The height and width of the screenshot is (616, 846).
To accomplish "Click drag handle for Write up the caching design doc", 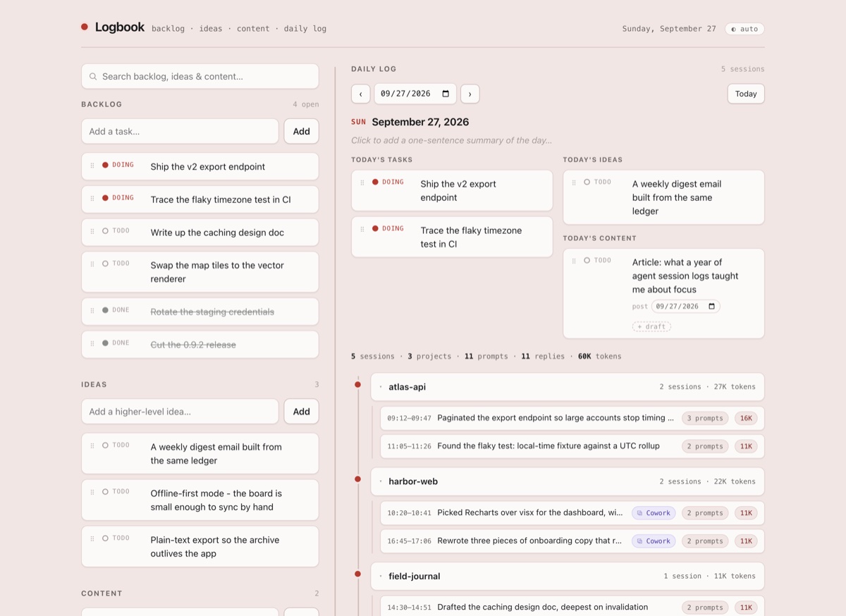I will (92, 231).
